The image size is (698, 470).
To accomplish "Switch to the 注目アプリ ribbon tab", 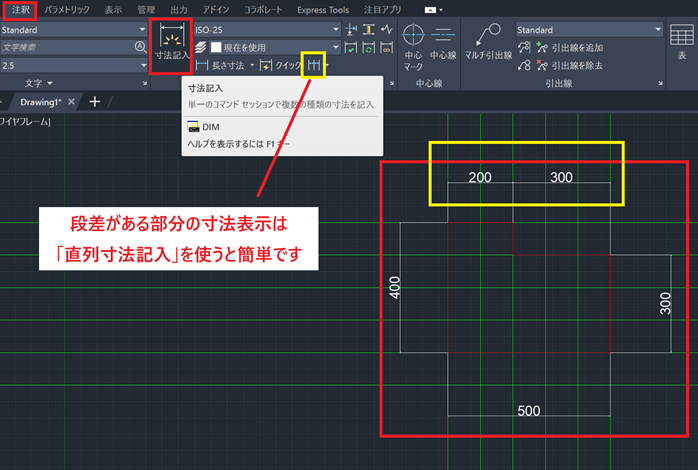I will 382,10.
